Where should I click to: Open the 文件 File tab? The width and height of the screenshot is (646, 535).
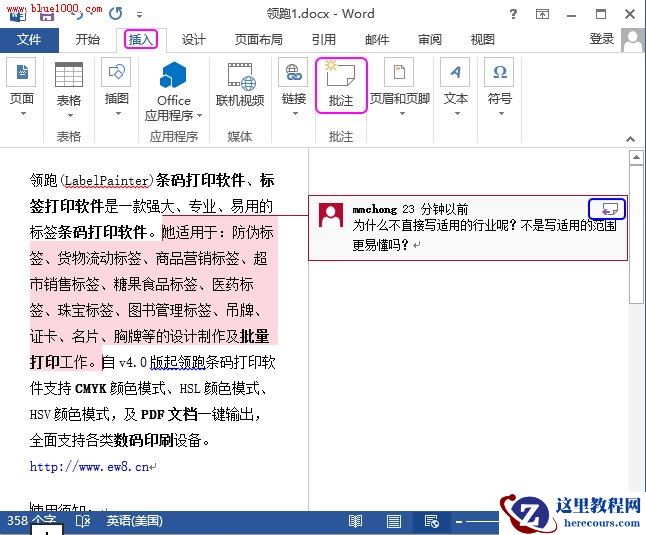(x=29, y=40)
